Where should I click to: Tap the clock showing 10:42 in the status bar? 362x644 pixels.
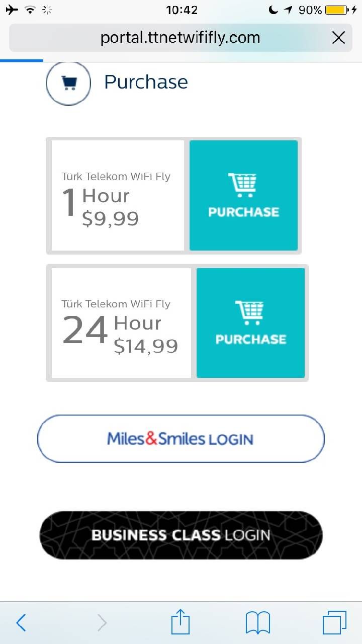tap(182, 10)
